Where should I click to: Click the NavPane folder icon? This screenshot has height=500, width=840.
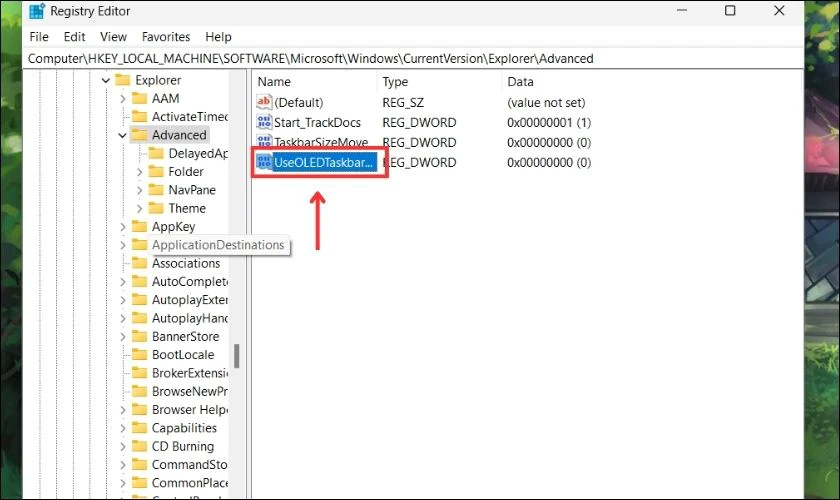(x=156, y=190)
